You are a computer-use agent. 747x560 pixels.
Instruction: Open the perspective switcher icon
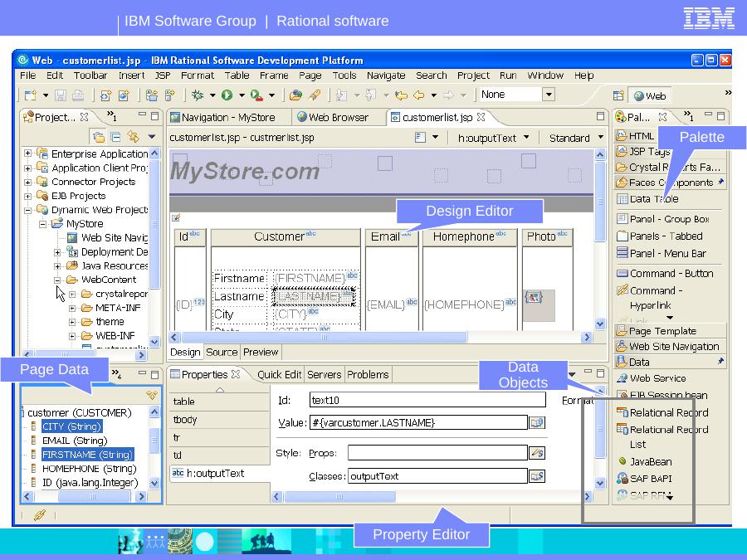click(x=618, y=95)
